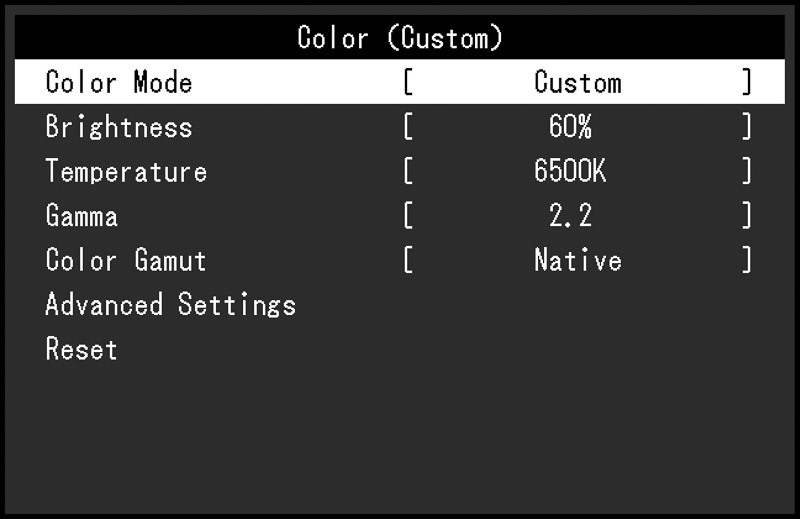
Task: Click the Reset option
Action: (82, 349)
